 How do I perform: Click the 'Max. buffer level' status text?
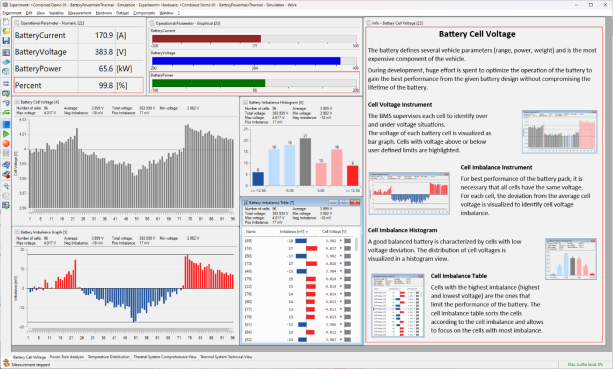[586, 365]
